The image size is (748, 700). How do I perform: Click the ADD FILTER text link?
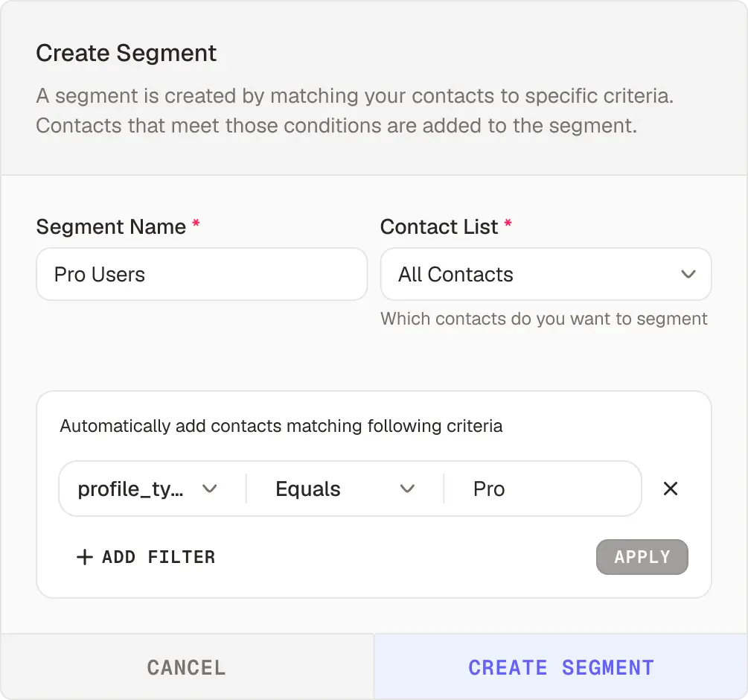(x=159, y=557)
